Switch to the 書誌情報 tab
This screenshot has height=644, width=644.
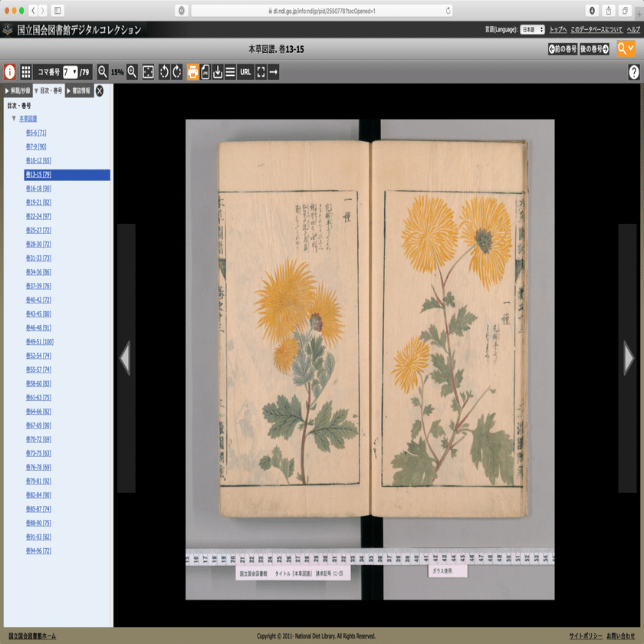click(x=80, y=90)
